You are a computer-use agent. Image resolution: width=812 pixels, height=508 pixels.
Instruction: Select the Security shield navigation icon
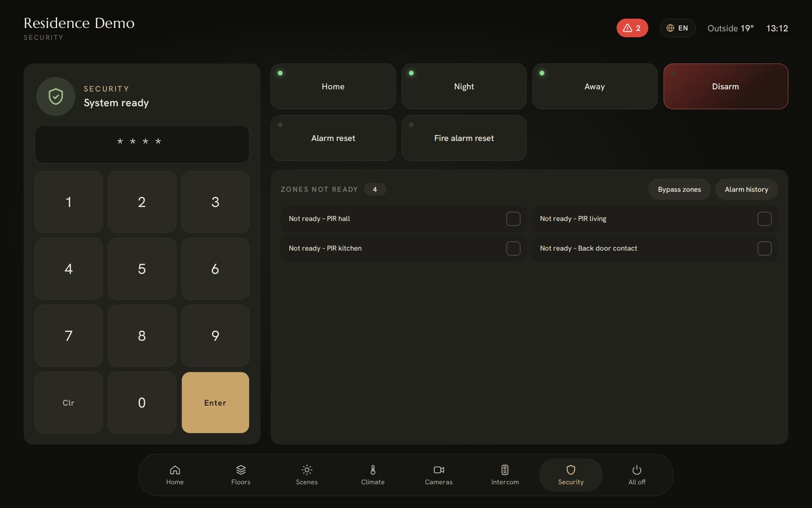570,470
